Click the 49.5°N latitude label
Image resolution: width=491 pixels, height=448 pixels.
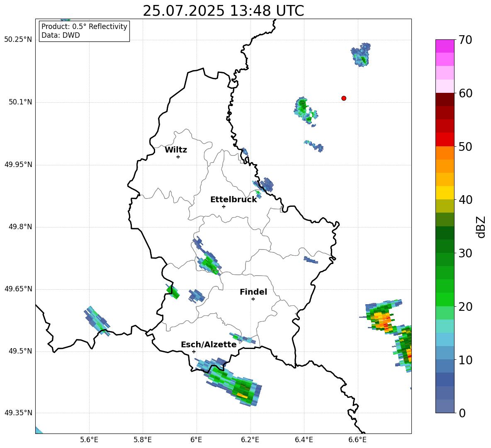20,351
